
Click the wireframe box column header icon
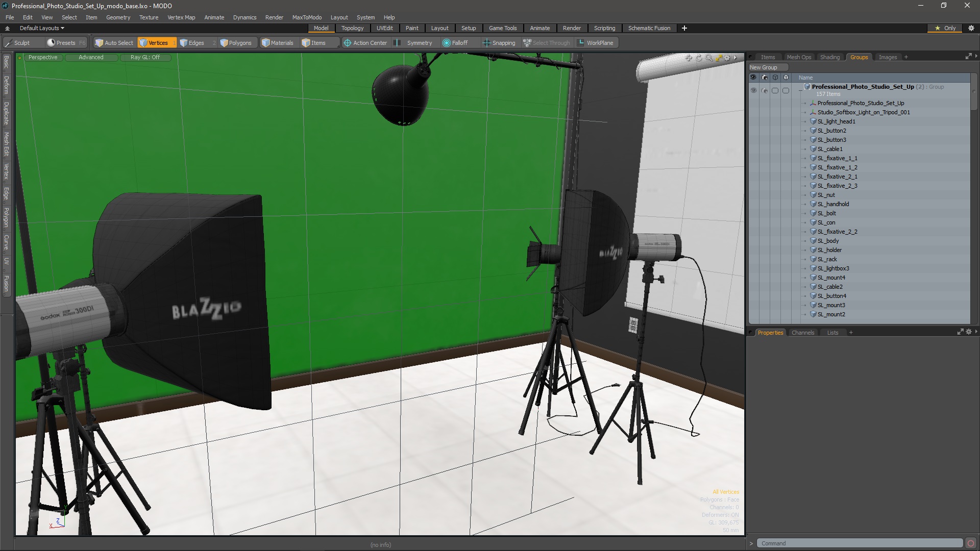pyautogui.click(x=775, y=78)
